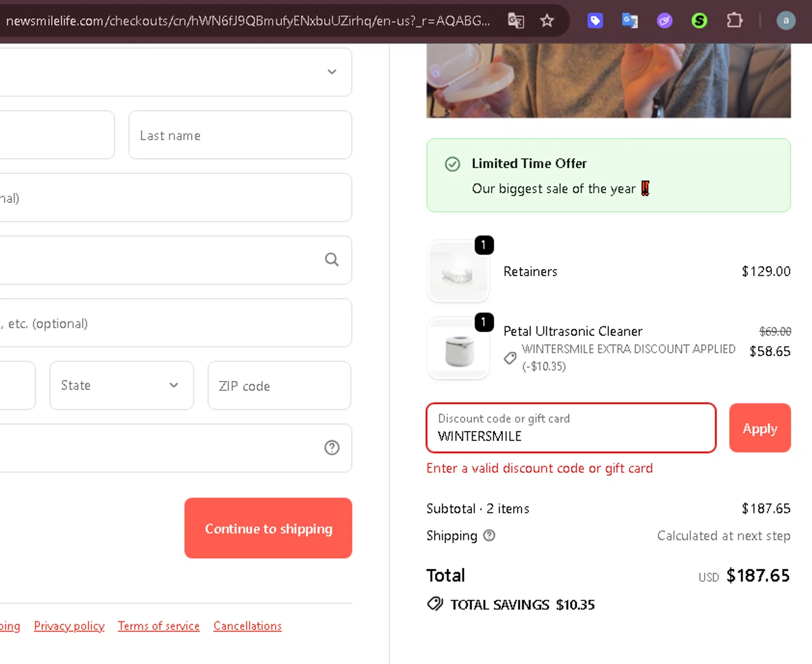
Task: Click the '$129.00' Retainers price
Action: pyautogui.click(x=766, y=271)
